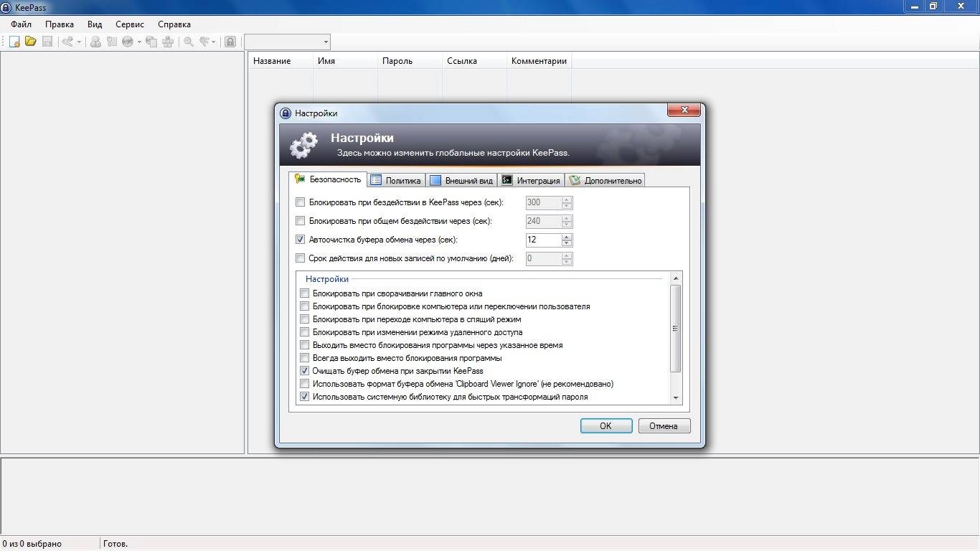Viewport: 980px width, 551px height.
Task: Restore down the KeePass main window
Action: (933, 6)
